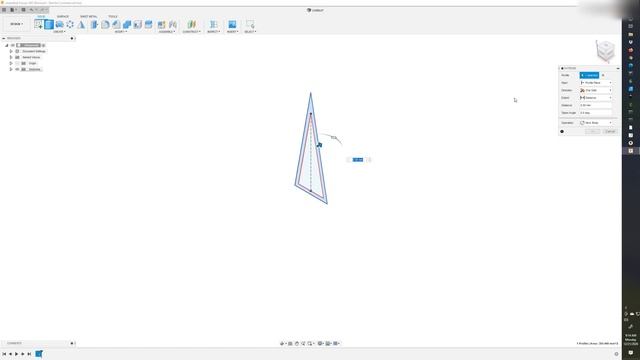The image size is (640, 360).
Task: Select the Chamfer tool icon
Action: 116,24
